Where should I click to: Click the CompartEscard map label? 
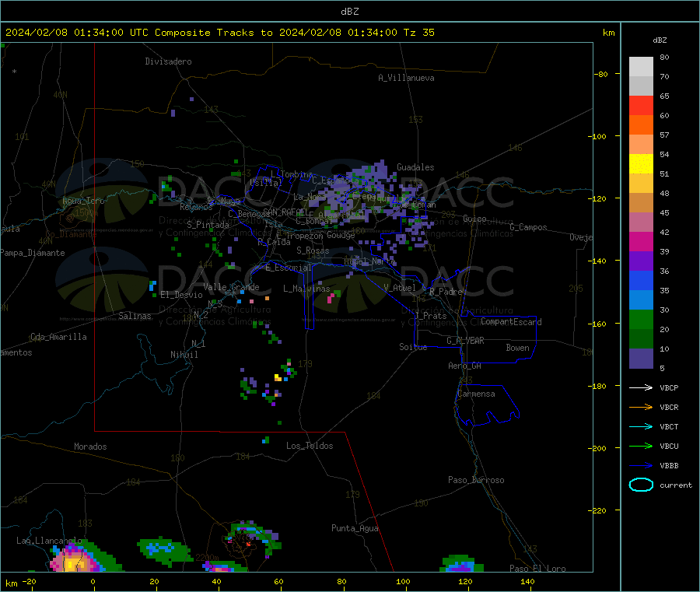[x=511, y=321]
